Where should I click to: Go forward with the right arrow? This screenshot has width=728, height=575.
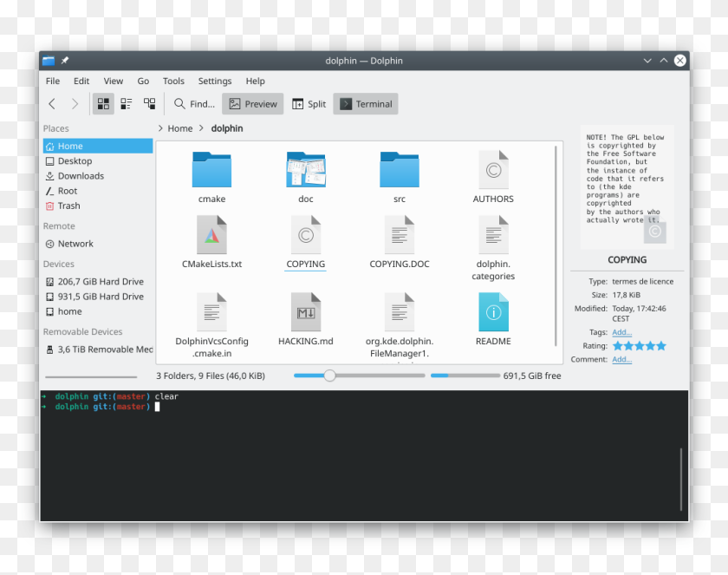point(75,104)
